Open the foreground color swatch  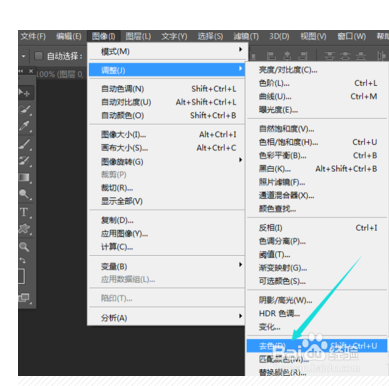(21, 276)
